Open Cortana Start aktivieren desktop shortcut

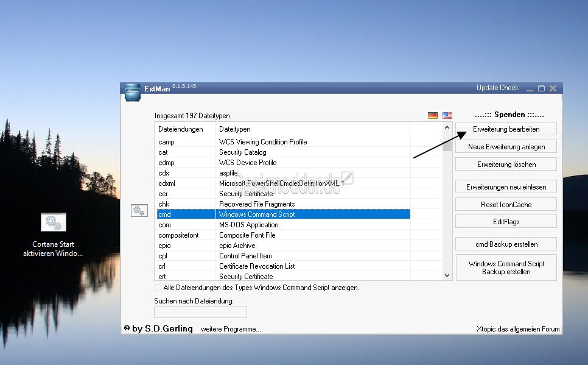(53, 235)
